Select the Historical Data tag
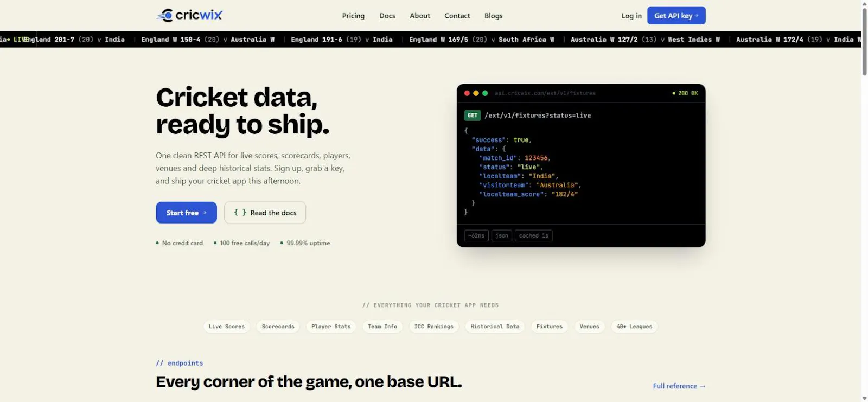The height and width of the screenshot is (402, 868). [x=495, y=327]
